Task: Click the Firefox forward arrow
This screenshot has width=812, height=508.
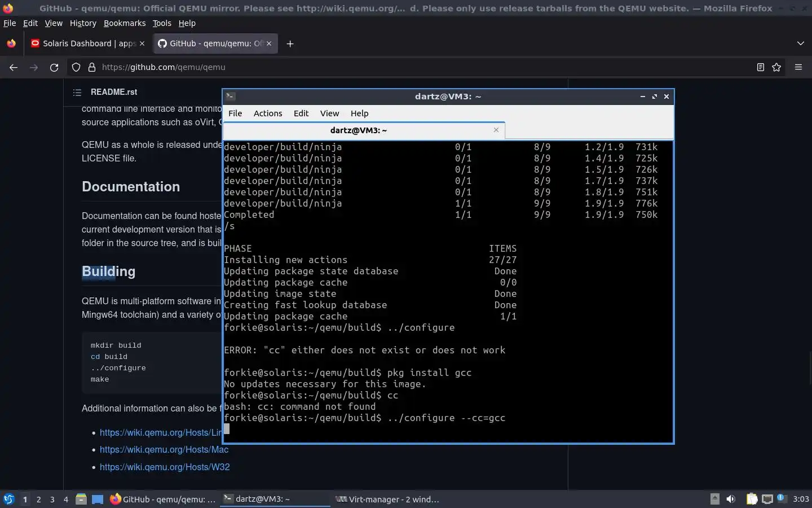Action: 34,67
